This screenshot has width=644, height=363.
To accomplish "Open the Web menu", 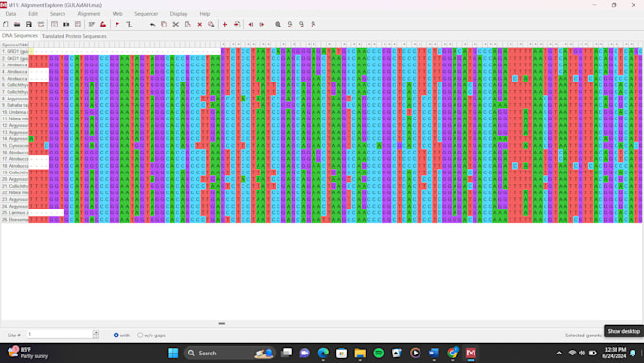I will click(117, 14).
